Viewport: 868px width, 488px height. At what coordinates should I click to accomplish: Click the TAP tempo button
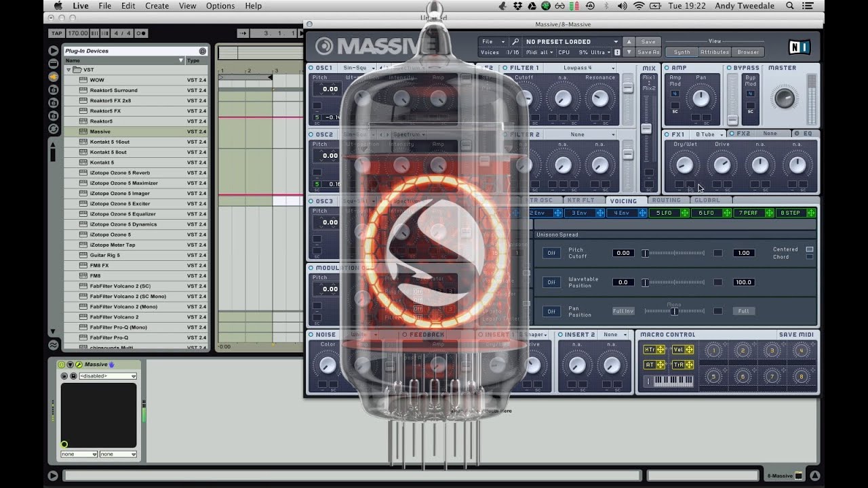coord(57,33)
